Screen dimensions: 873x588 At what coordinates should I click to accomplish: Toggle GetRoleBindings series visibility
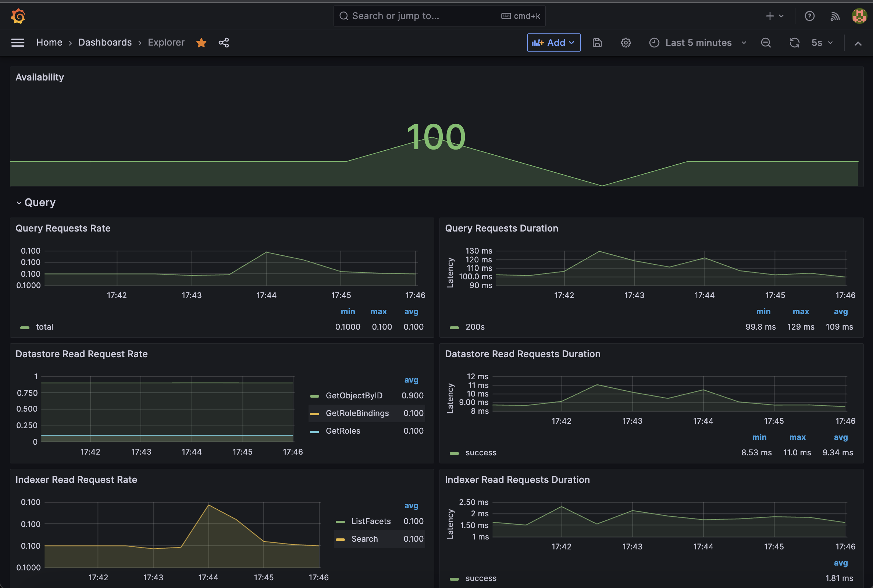(x=357, y=413)
